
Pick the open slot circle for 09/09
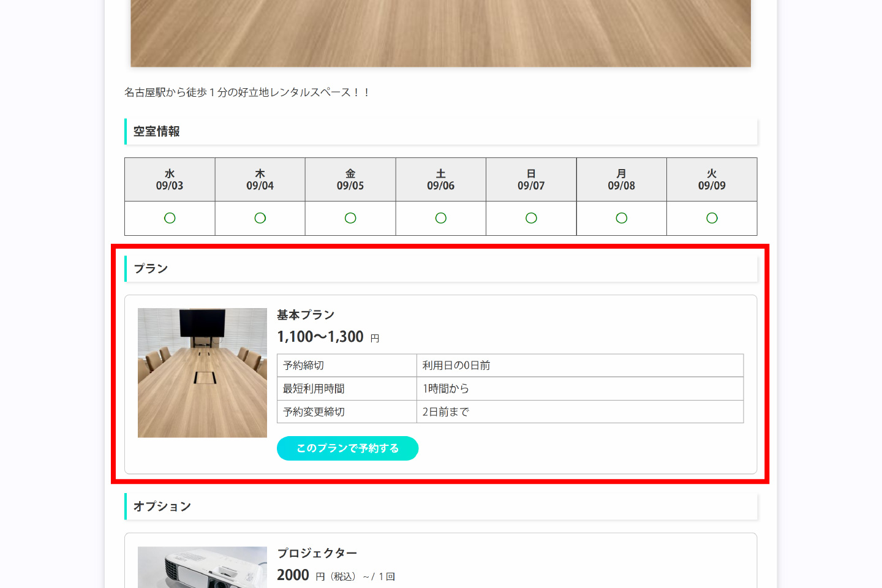(712, 218)
